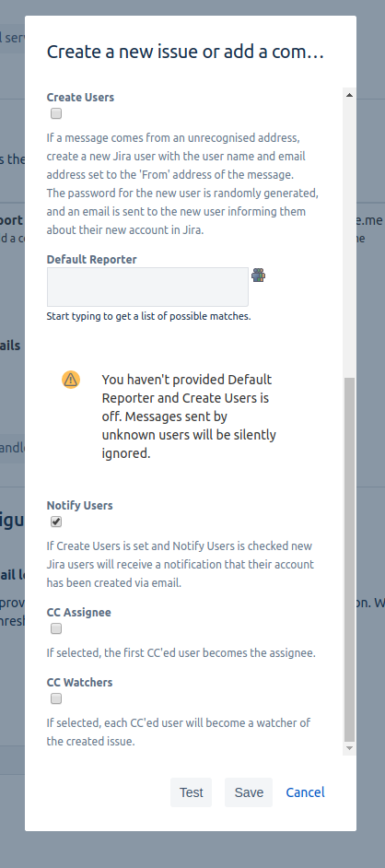
Task: Focus the Default Reporter input field
Action: pyautogui.click(x=147, y=287)
